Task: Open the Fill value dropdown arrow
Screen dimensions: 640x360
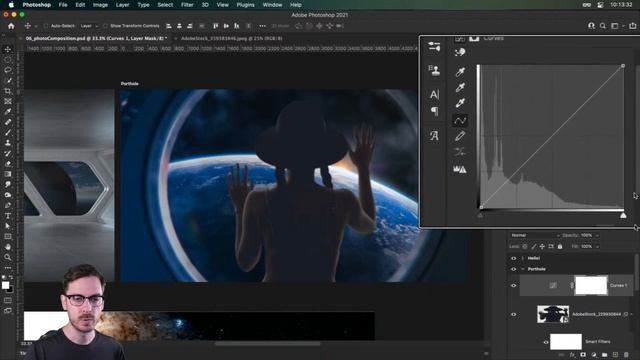Action: tap(597, 247)
